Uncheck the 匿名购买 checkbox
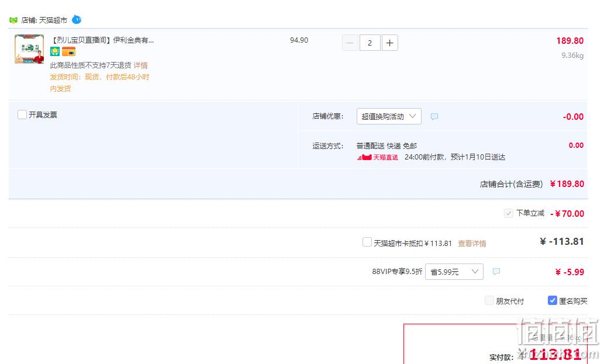The width and height of the screenshot is (604, 364). tap(552, 300)
